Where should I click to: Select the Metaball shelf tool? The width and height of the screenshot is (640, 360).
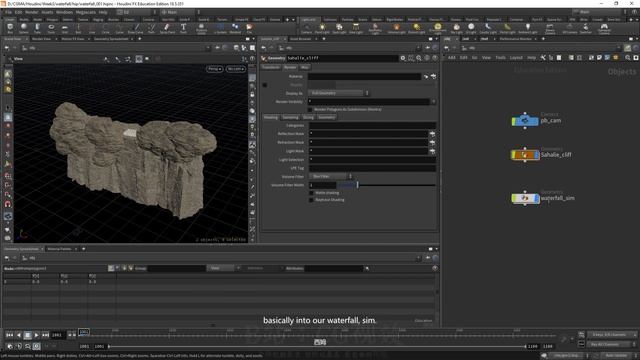pyautogui.click(x=235, y=28)
